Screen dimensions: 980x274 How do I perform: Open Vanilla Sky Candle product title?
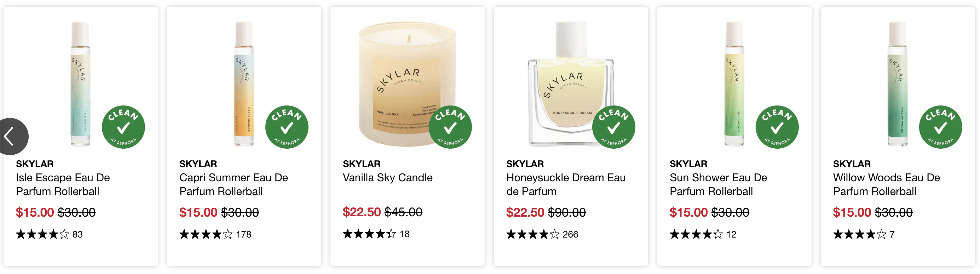[x=388, y=178]
